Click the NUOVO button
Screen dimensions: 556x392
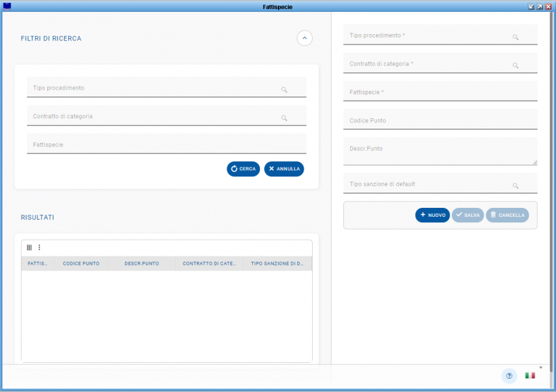pyautogui.click(x=432, y=215)
